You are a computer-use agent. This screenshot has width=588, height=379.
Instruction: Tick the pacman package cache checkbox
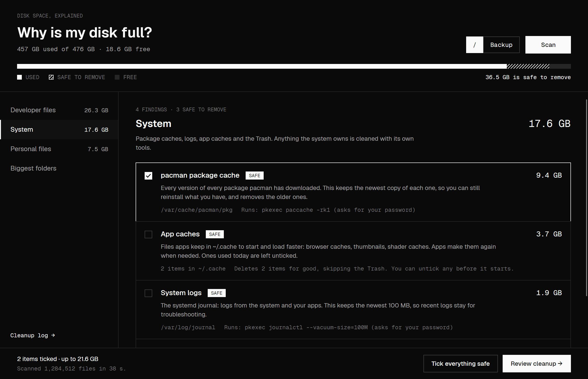coord(148,176)
